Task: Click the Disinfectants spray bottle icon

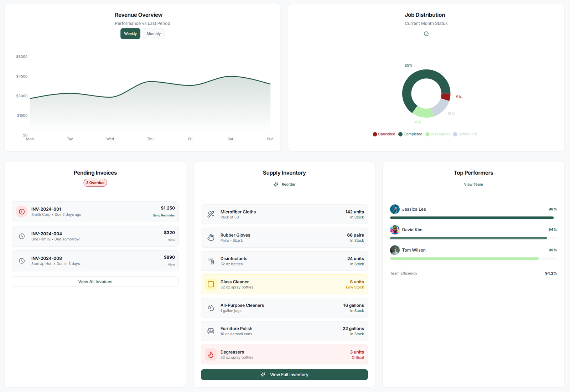Action: point(211,261)
